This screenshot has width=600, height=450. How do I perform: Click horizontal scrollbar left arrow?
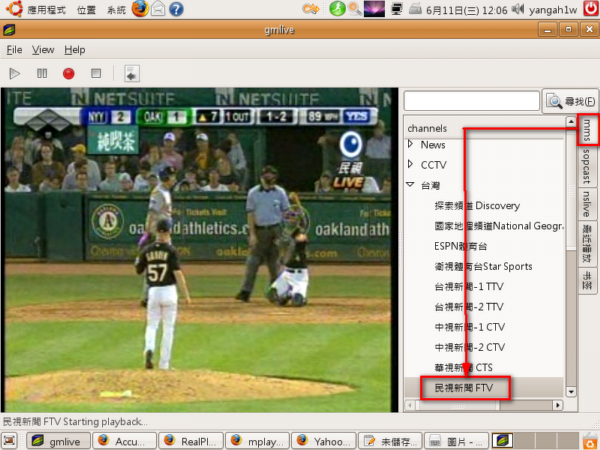pos(410,405)
